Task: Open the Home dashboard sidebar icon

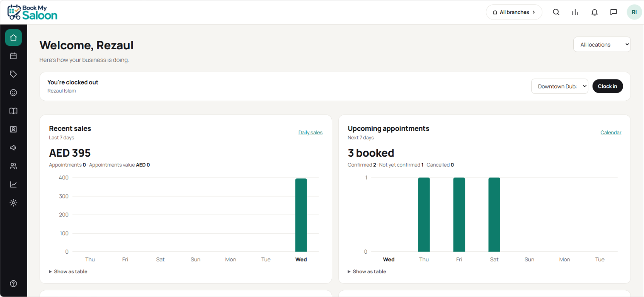Action: point(14,38)
